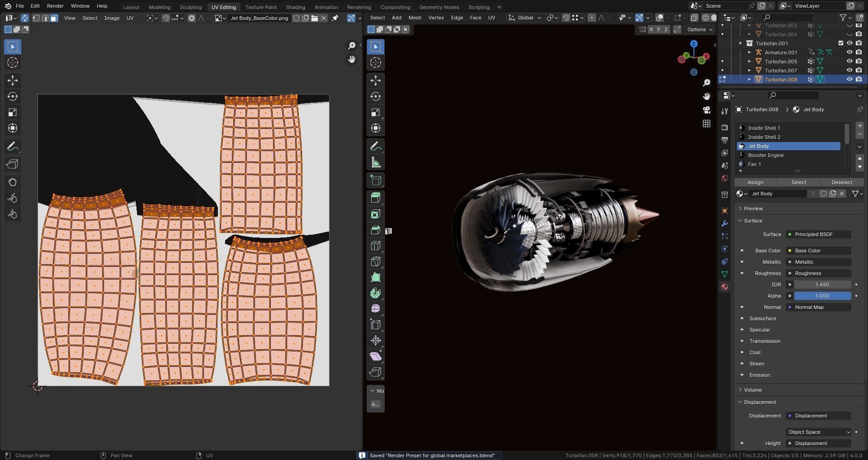Select the Inset Faces tool
868x460 pixels.
pos(376,214)
